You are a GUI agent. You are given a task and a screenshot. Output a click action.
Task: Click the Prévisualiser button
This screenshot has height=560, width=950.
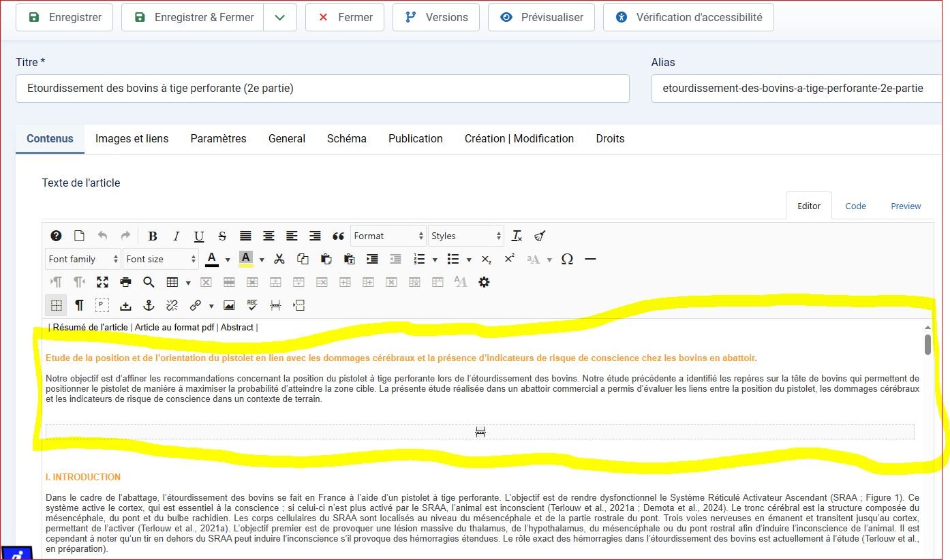tap(541, 18)
